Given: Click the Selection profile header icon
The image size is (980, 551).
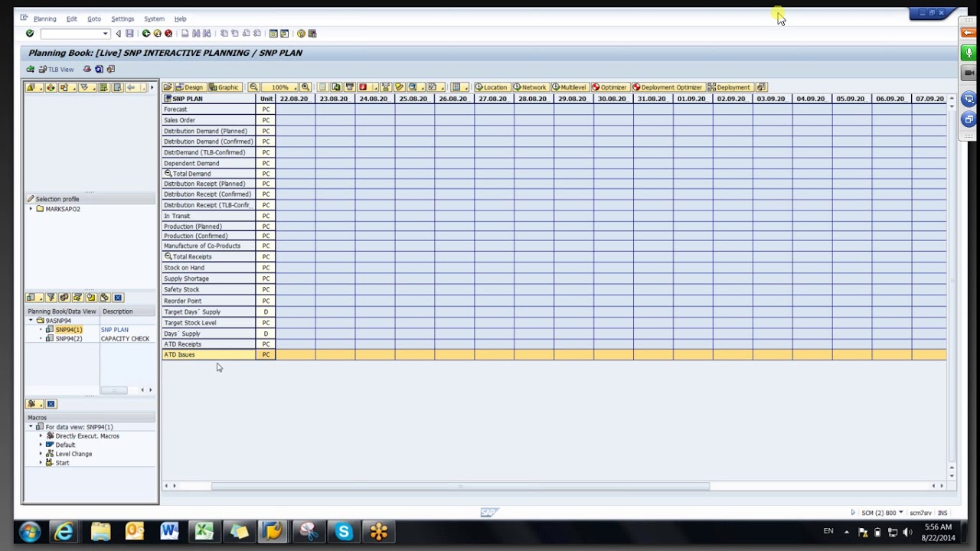Looking at the screenshot, I should pos(31,199).
